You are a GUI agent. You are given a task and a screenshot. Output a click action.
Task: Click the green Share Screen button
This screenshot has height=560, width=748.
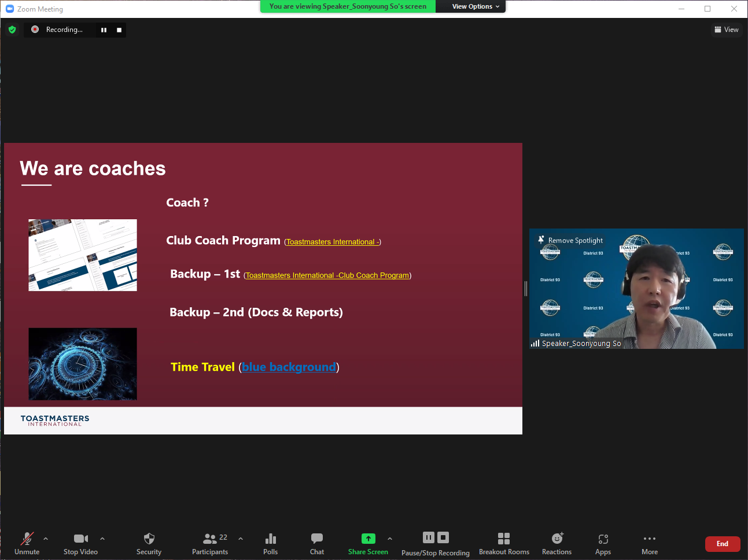[x=368, y=543]
